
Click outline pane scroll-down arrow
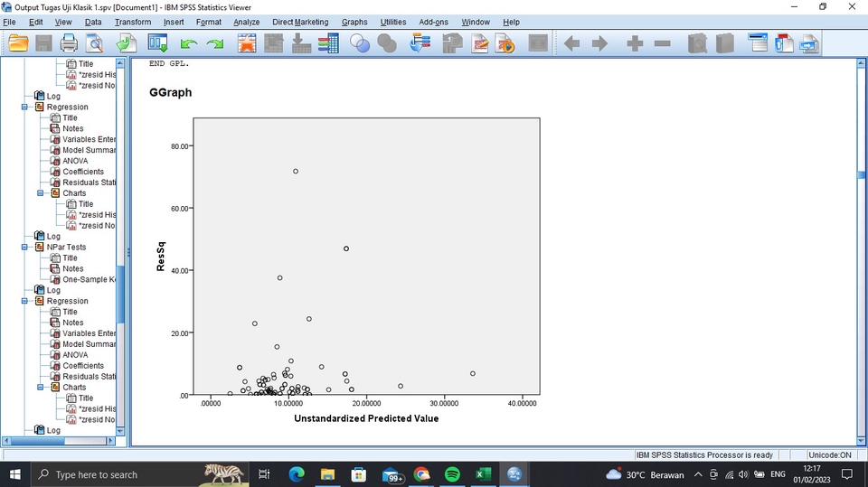pos(120,431)
